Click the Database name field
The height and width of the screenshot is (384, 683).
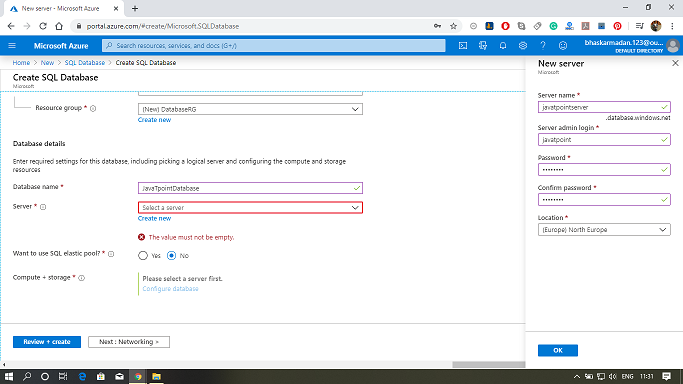click(x=250, y=188)
